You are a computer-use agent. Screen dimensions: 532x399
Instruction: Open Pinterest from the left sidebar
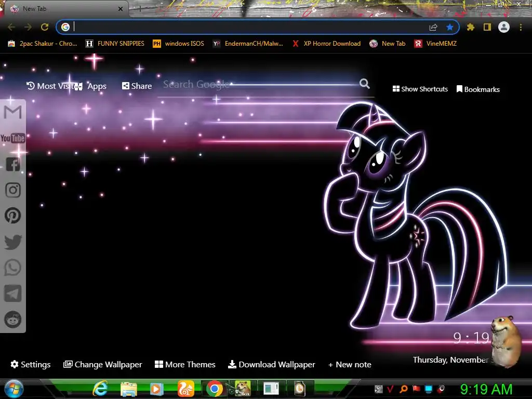12,216
